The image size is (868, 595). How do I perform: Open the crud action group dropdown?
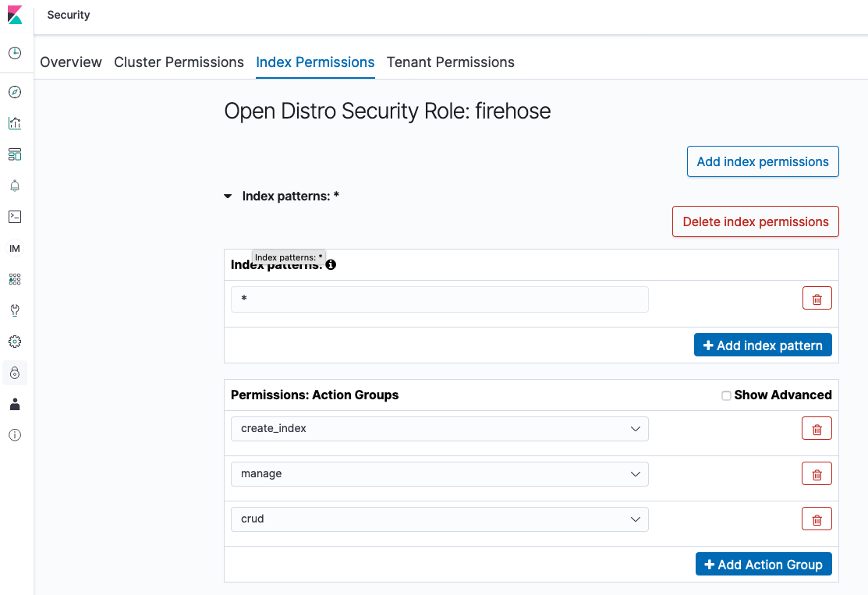tap(440, 519)
